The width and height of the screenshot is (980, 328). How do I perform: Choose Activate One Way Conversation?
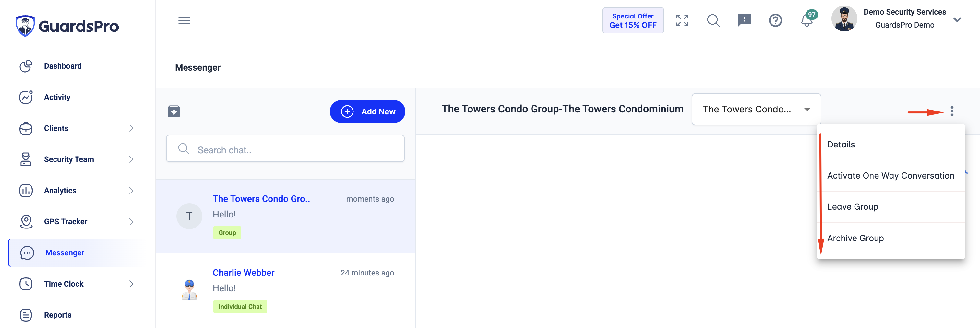(x=890, y=176)
